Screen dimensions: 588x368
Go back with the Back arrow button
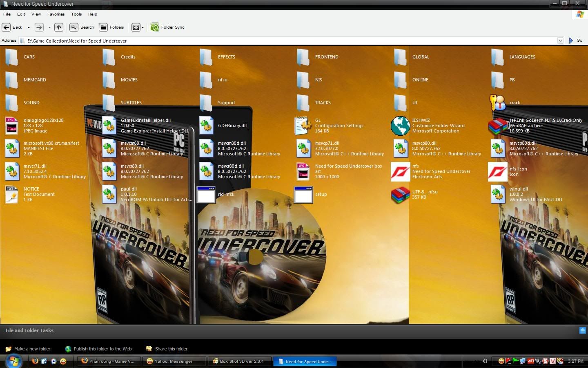point(12,27)
